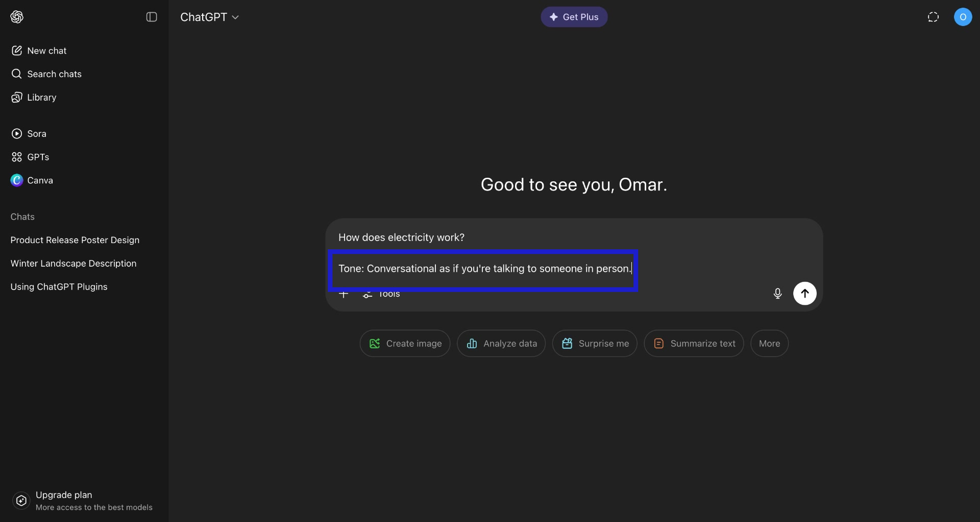This screenshot has height=522, width=980.
Task: Collapse the sidebar panel
Action: tap(152, 17)
